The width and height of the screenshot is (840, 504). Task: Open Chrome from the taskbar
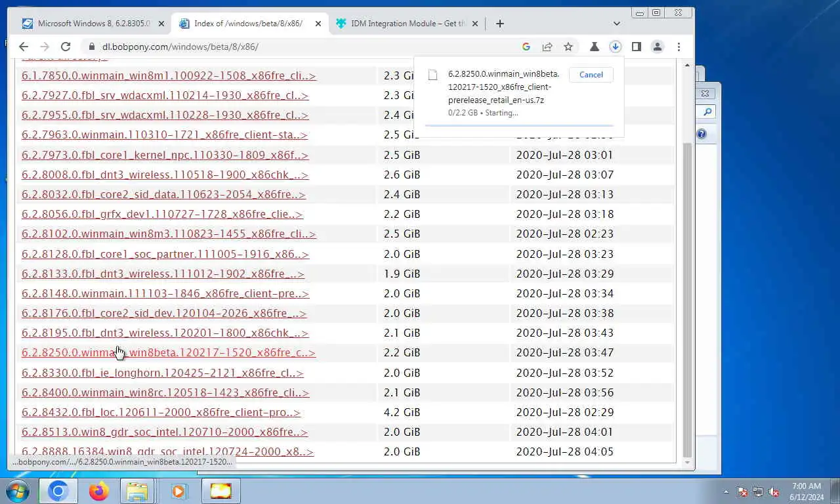tap(58, 491)
